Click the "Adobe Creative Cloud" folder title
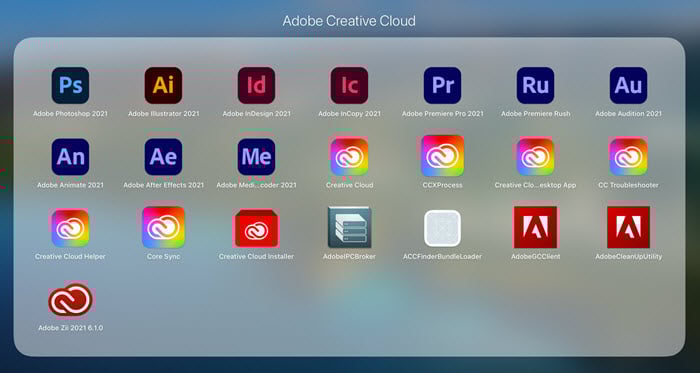 tap(349, 21)
